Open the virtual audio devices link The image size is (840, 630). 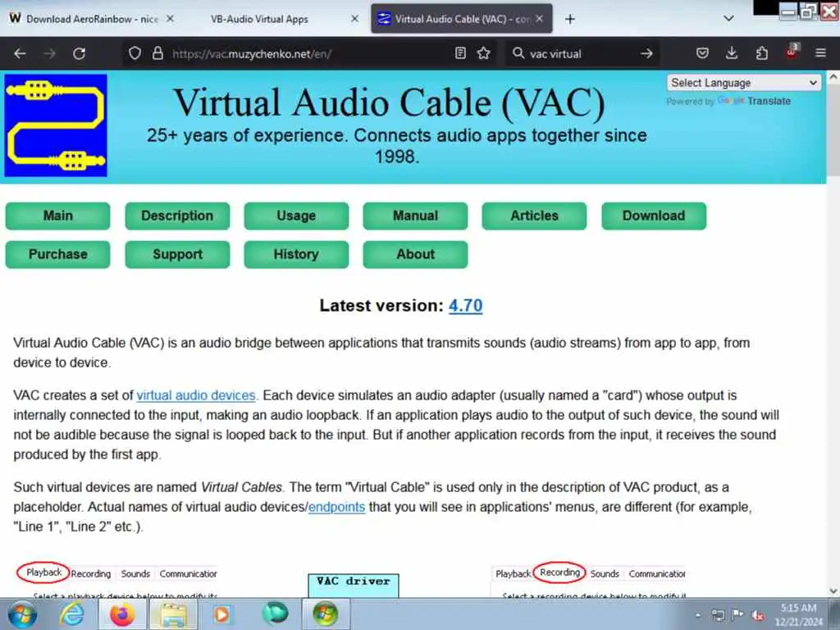coord(196,395)
